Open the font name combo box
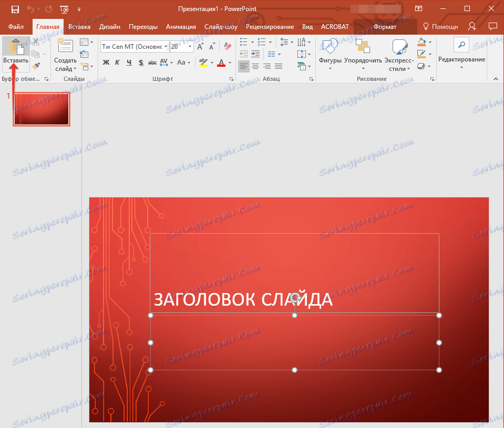The image size is (504, 428). (135, 47)
